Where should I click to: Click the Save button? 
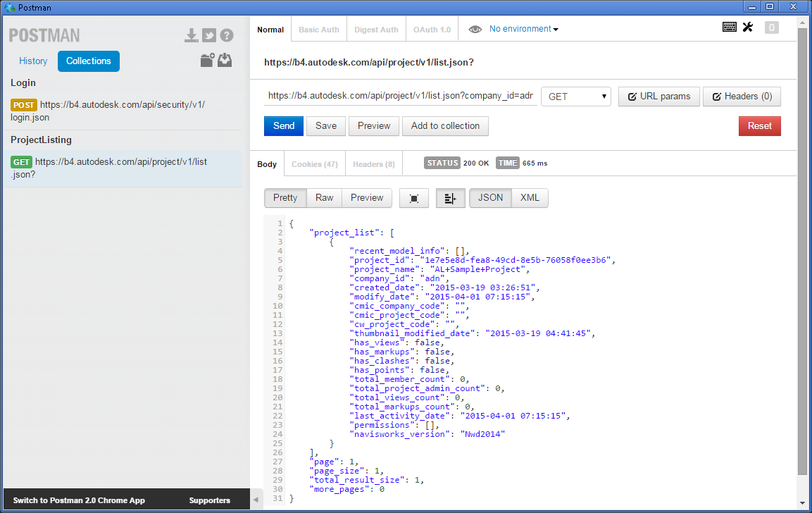(x=326, y=126)
